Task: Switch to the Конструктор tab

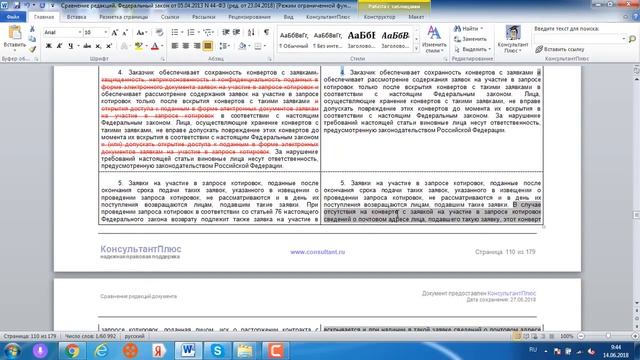Action: [x=379, y=17]
